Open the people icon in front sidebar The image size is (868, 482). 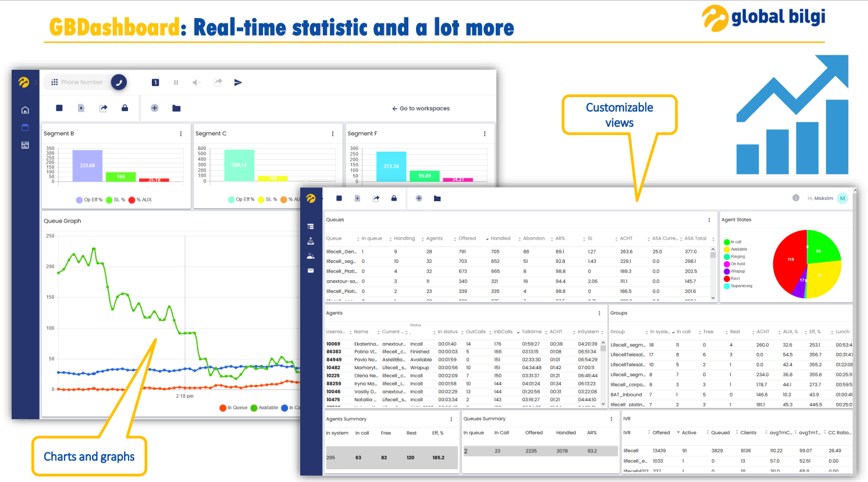click(311, 256)
